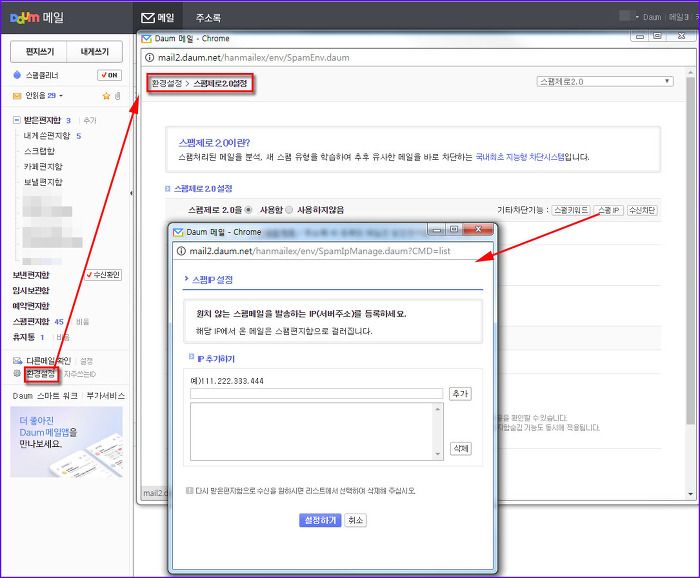
Task: Click the sidebar collapse arrow handle
Action: [131, 193]
